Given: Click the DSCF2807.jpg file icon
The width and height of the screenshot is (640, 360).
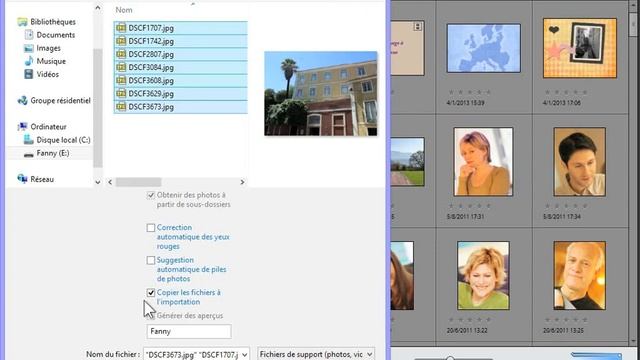Looking at the screenshot, I should pos(121,54).
